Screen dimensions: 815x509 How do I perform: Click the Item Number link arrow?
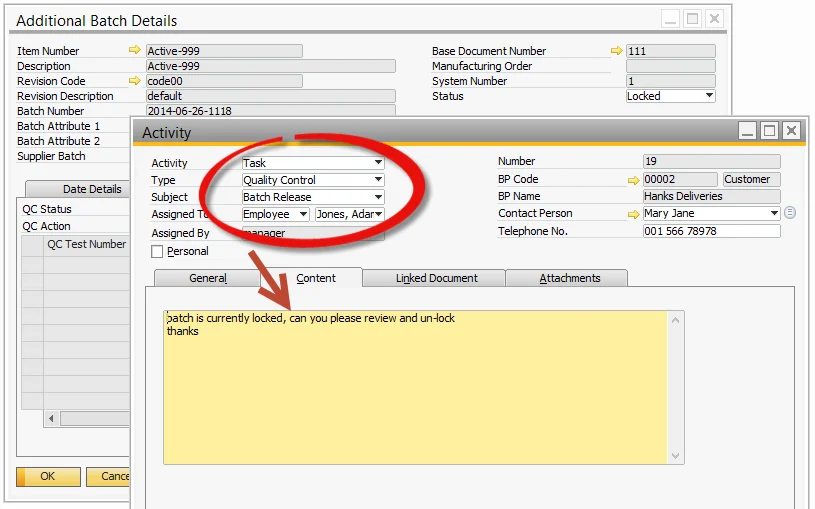coord(135,50)
